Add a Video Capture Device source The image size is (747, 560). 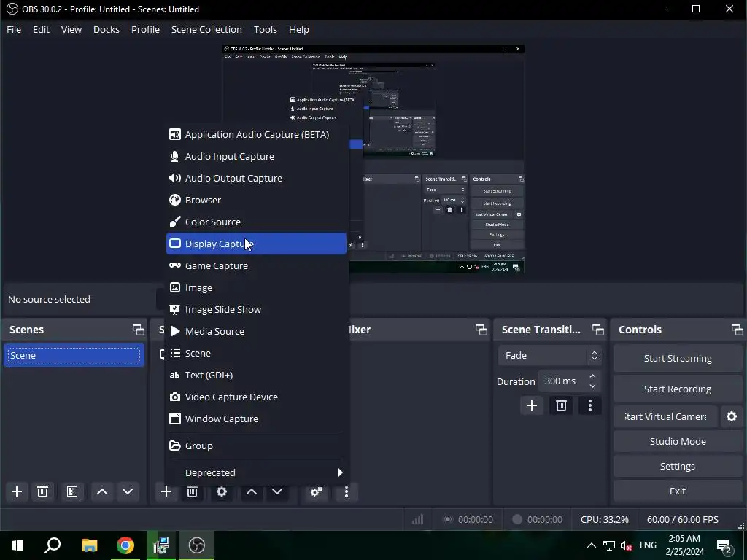pos(256,397)
